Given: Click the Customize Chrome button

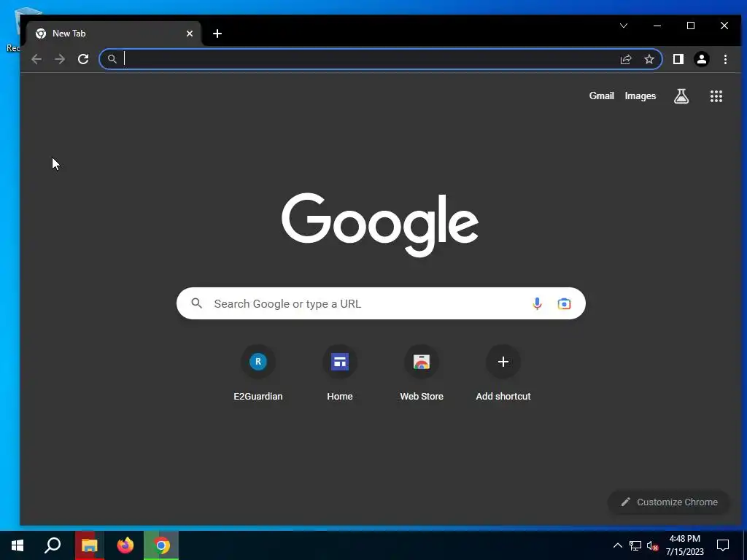Looking at the screenshot, I should tap(669, 502).
